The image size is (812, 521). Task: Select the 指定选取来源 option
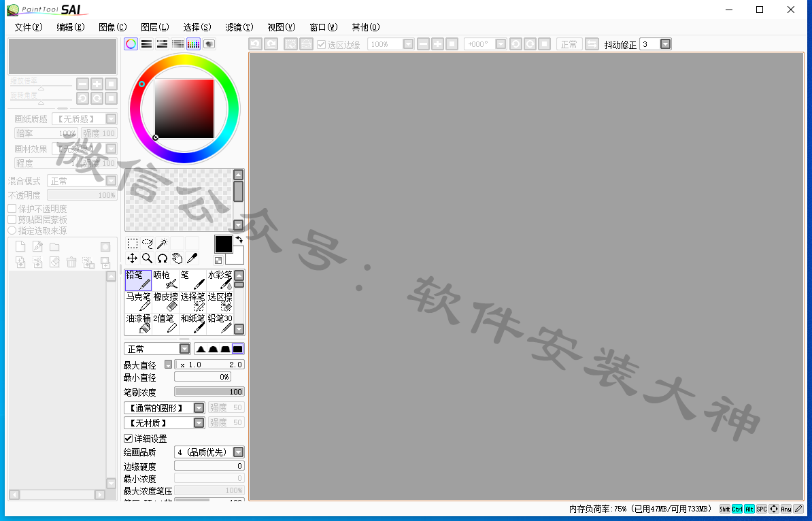[12, 231]
